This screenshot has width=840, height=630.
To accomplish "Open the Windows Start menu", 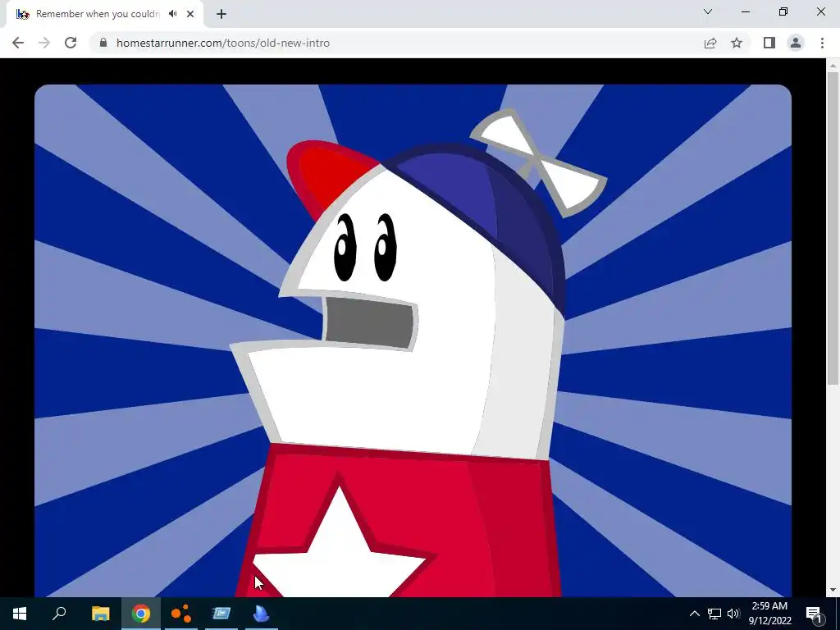I will point(20,614).
